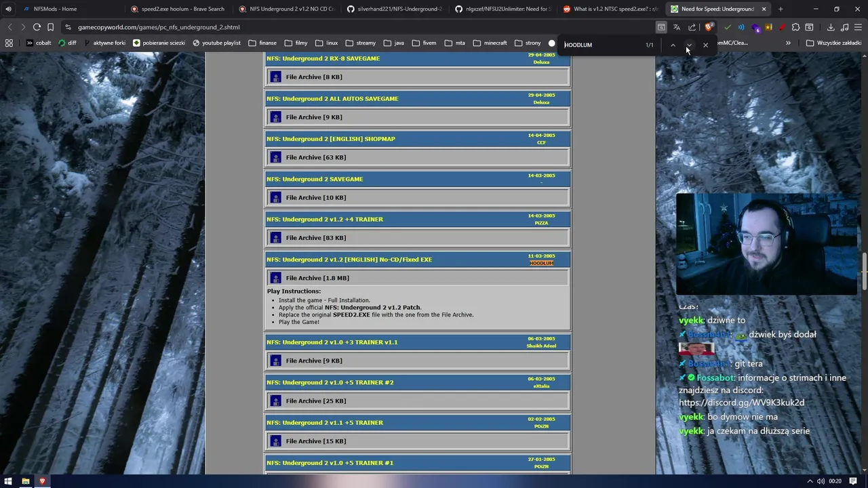Expand the filmy bookmarks folder
868x488 pixels.
(x=296, y=43)
